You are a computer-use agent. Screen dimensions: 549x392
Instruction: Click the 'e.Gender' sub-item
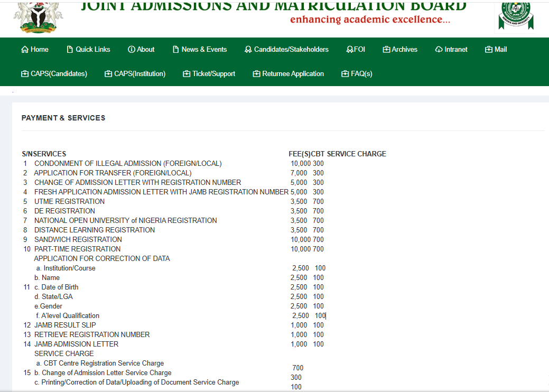tap(48, 306)
